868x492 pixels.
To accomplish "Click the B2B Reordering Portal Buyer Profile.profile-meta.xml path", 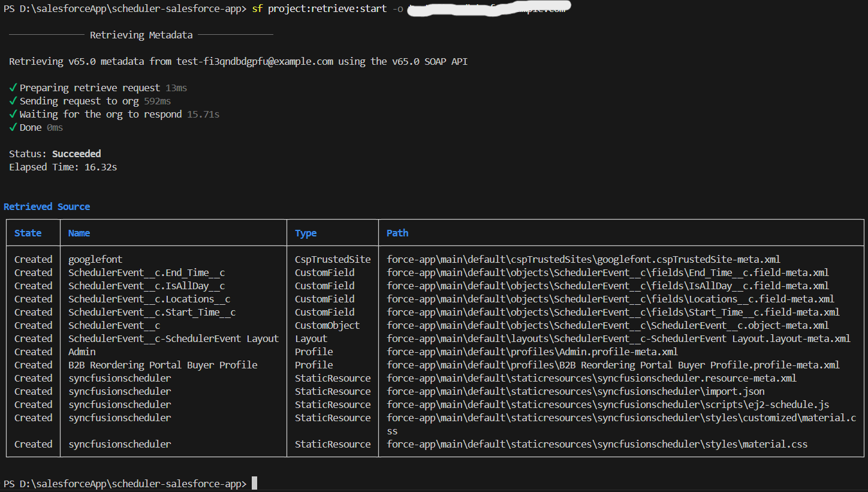I will 613,365.
